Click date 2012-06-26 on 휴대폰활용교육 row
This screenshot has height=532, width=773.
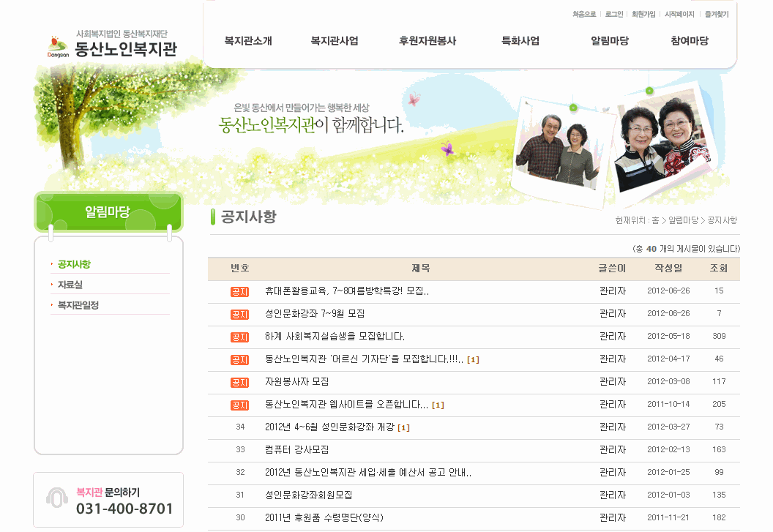[668, 291]
